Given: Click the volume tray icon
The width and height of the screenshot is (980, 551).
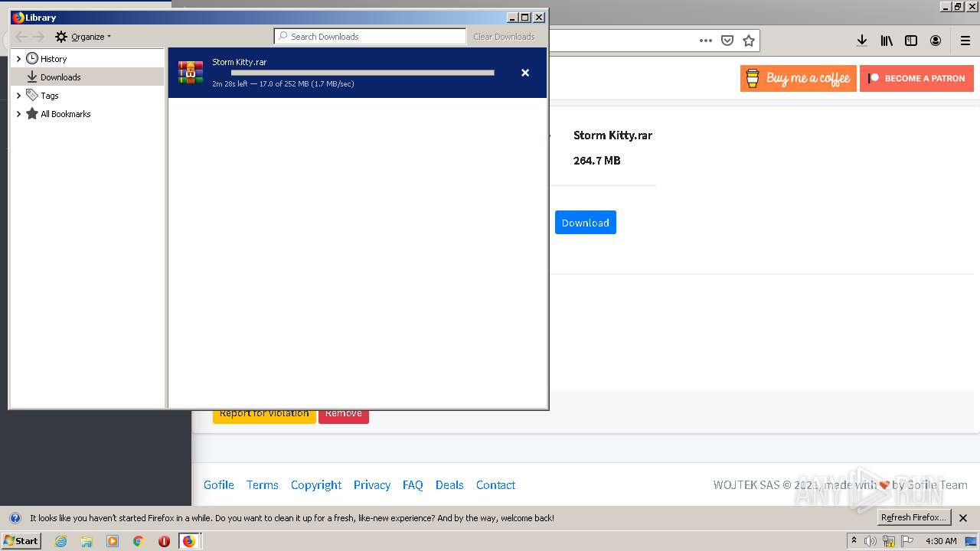Looking at the screenshot, I should (x=871, y=541).
